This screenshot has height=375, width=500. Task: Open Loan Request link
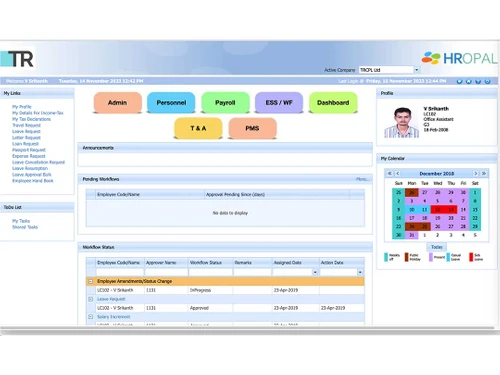(25, 144)
